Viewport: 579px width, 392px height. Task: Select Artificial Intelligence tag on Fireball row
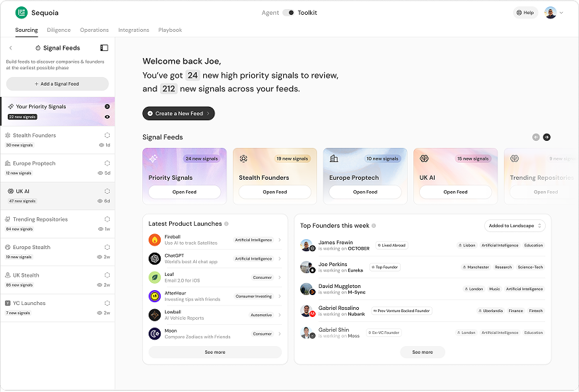[253, 241]
